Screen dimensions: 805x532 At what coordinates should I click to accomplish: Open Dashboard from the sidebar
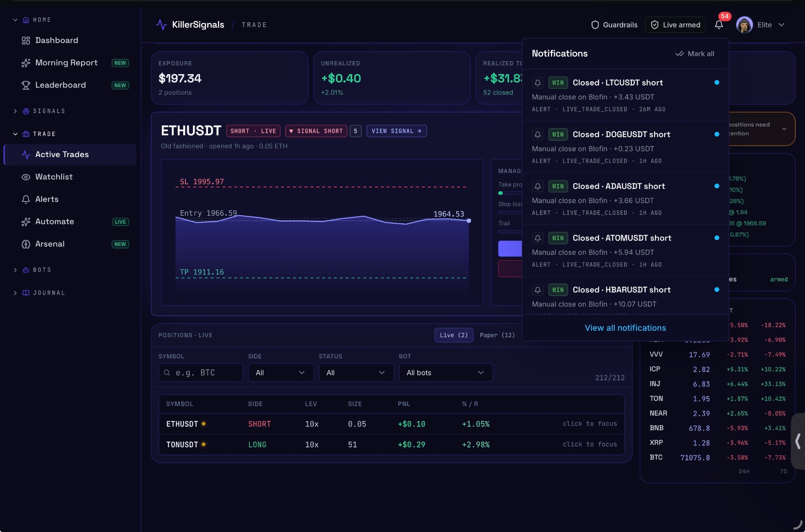click(x=70, y=40)
